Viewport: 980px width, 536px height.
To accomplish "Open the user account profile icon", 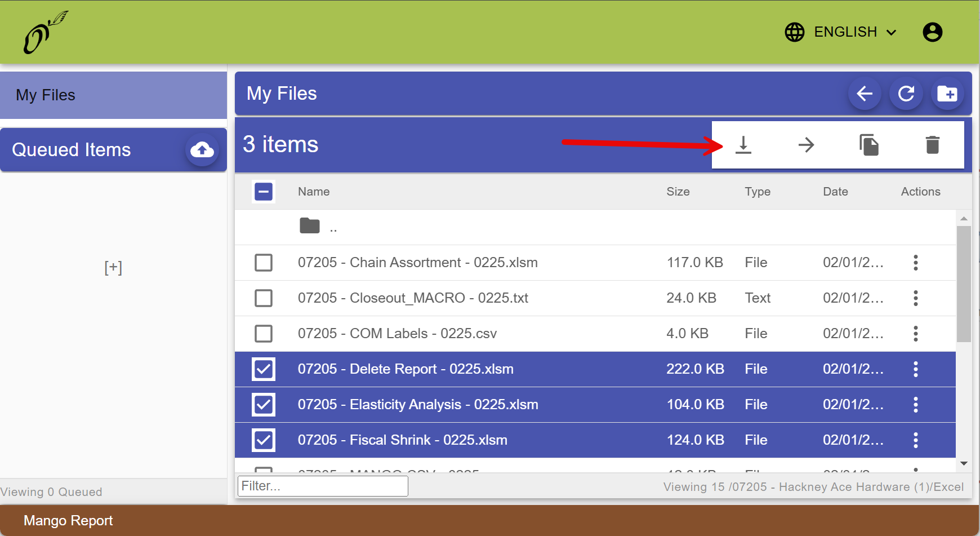I will [932, 32].
